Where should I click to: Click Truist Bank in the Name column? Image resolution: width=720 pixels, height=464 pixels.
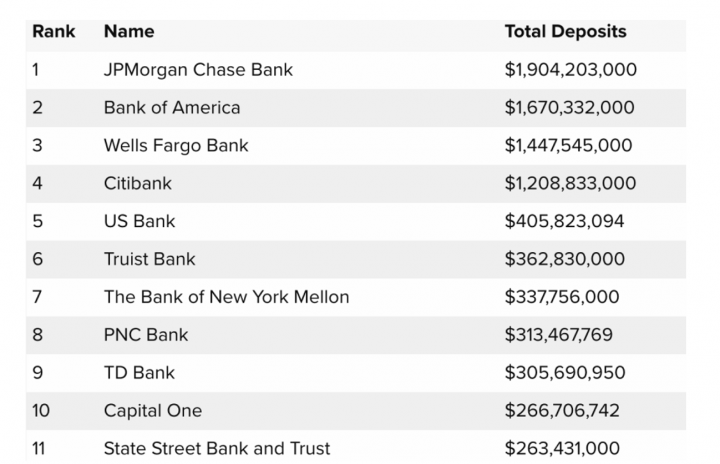(x=150, y=259)
